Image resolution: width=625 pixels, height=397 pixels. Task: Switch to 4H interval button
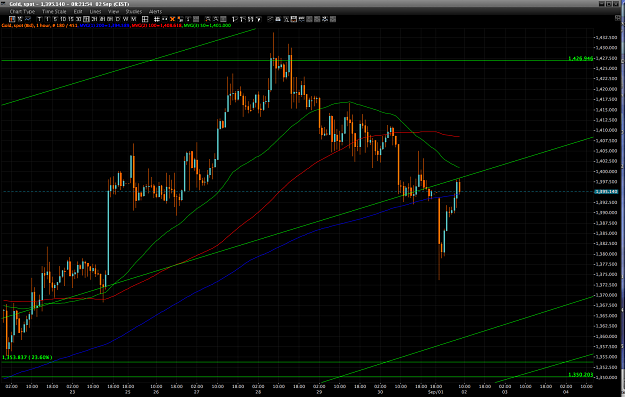point(102,19)
